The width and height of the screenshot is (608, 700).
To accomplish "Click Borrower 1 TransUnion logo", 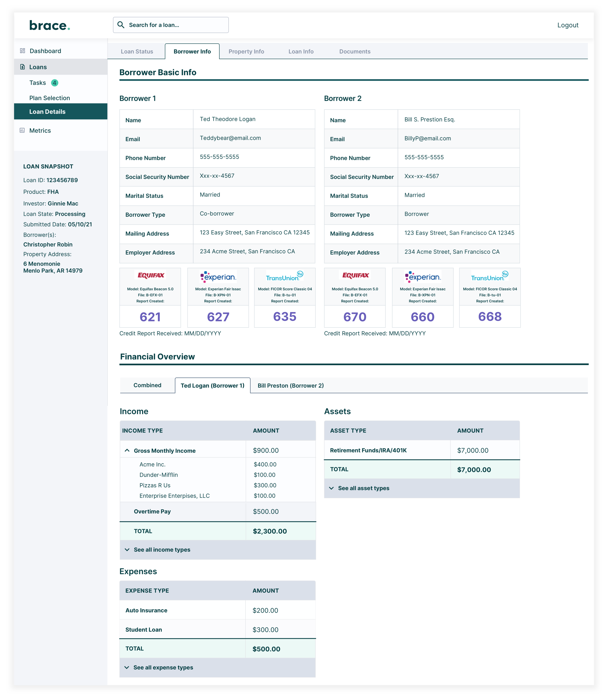I will pos(284,276).
